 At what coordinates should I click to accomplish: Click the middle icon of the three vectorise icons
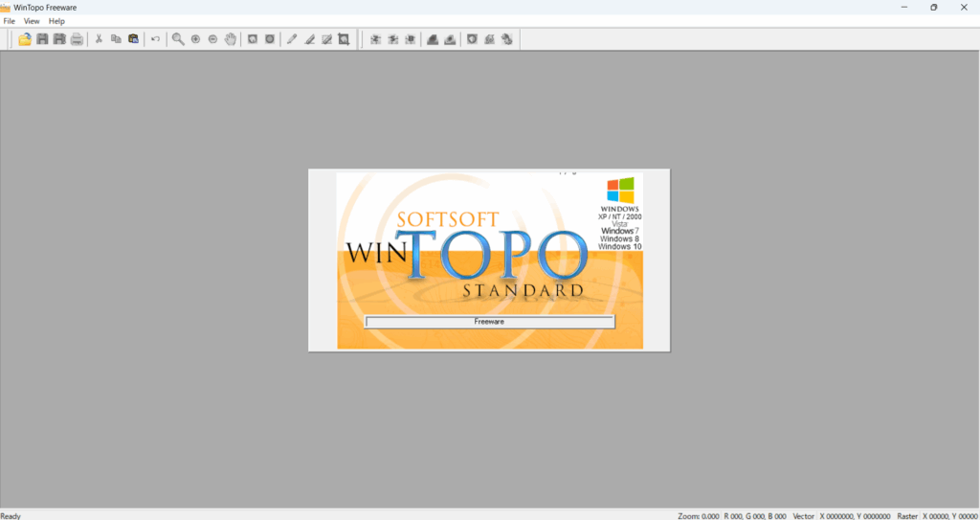393,39
